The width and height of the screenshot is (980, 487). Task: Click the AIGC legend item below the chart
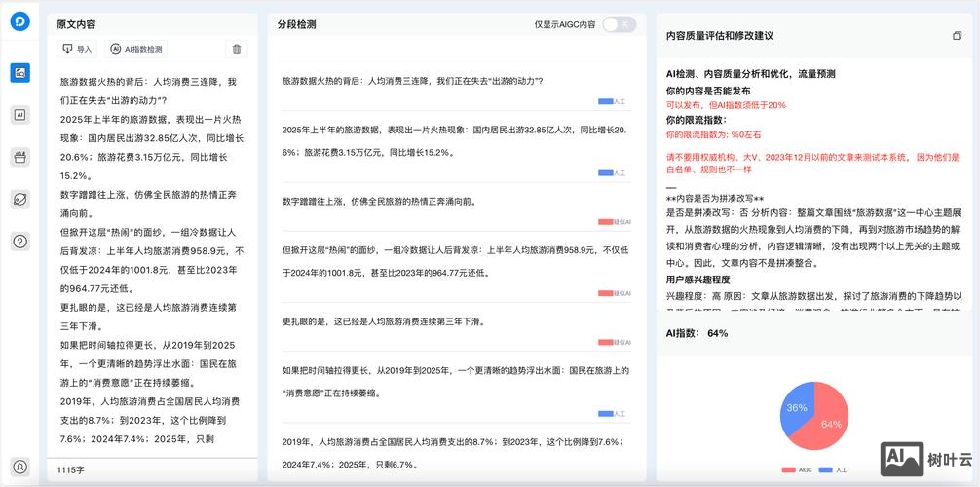797,469
